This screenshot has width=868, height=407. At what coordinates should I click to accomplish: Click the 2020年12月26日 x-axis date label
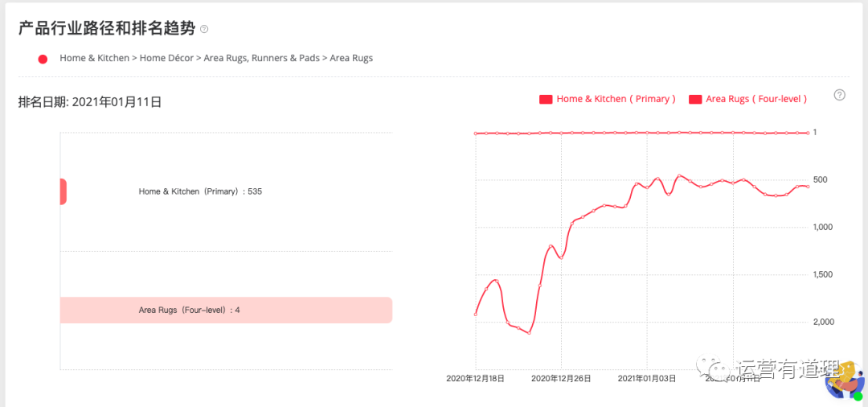click(561, 378)
